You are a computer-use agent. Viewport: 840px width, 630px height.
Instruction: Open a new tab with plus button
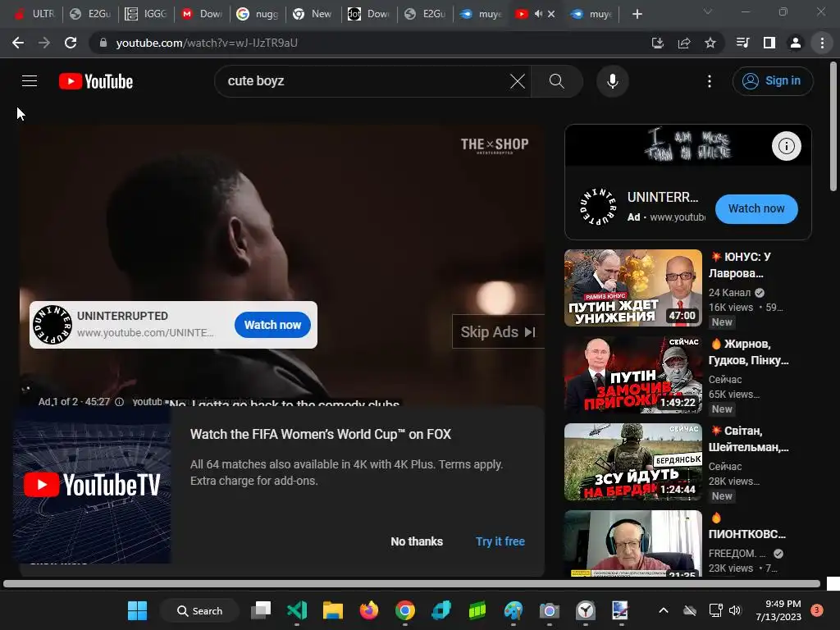(637, 14)
